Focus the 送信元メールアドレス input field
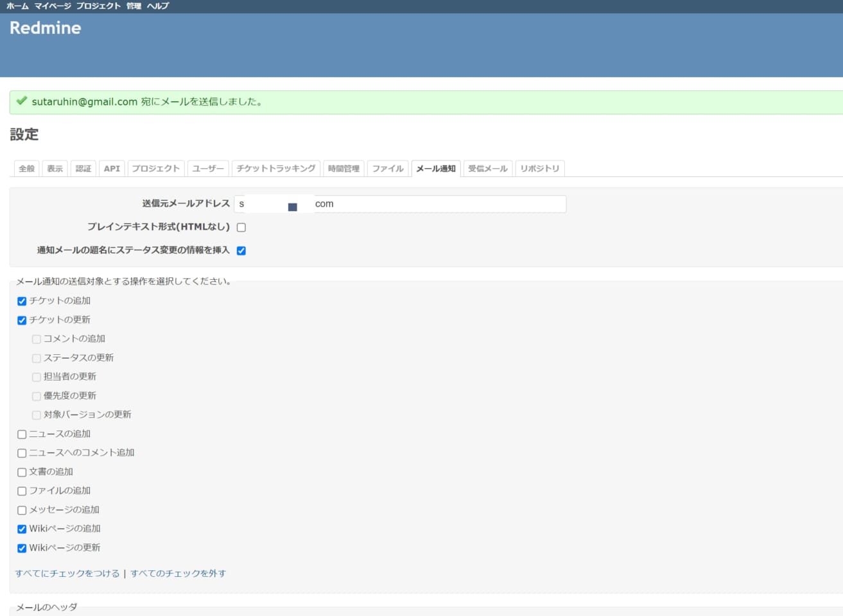 400,204
